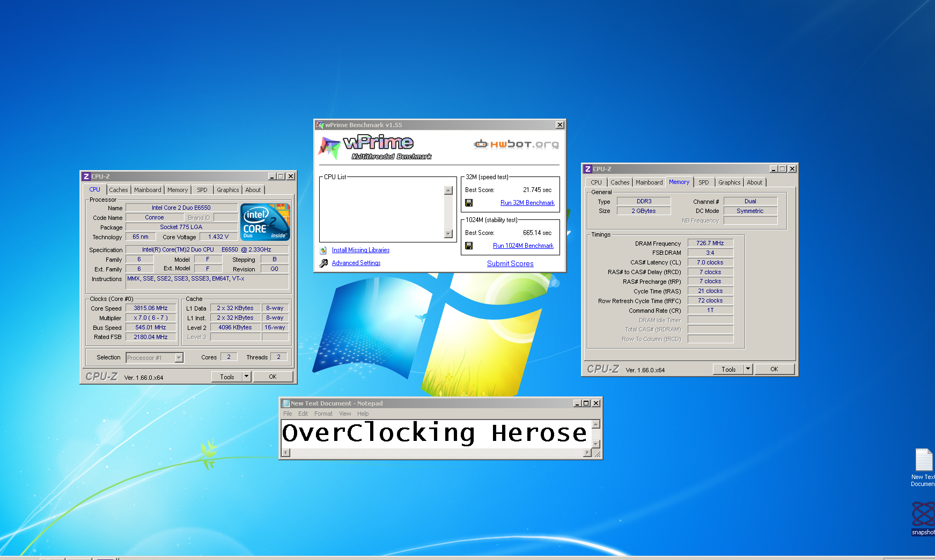Open Tools dropdown arrow in right CPU-Z

click(748, 369)
